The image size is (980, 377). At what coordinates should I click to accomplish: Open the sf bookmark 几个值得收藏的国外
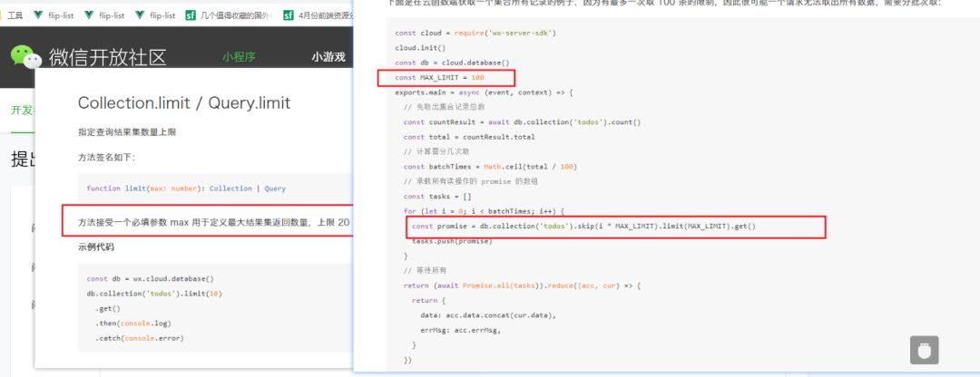coord(230,15)
